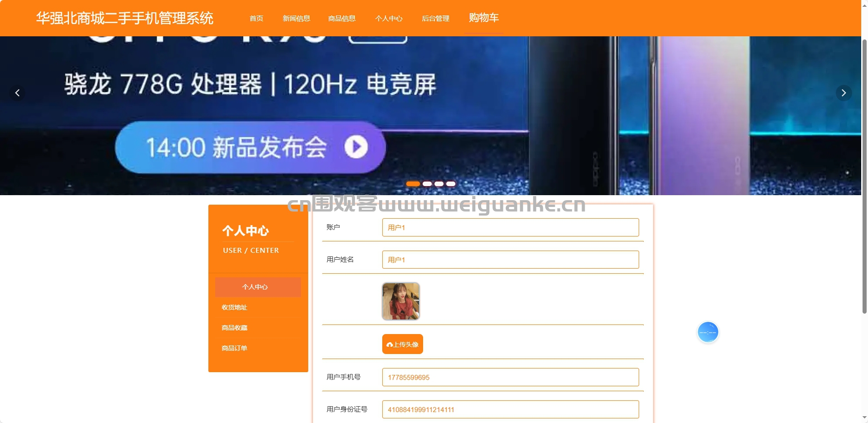Image resolution: width=868 pixels, height=423 pixels.
Task: Click the 上传头像 upload button
Action: coord(403,344)
